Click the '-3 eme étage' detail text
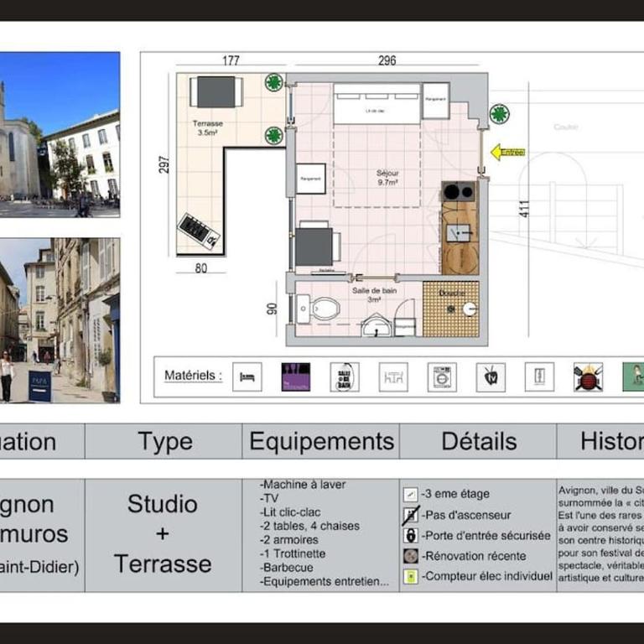 455,494
